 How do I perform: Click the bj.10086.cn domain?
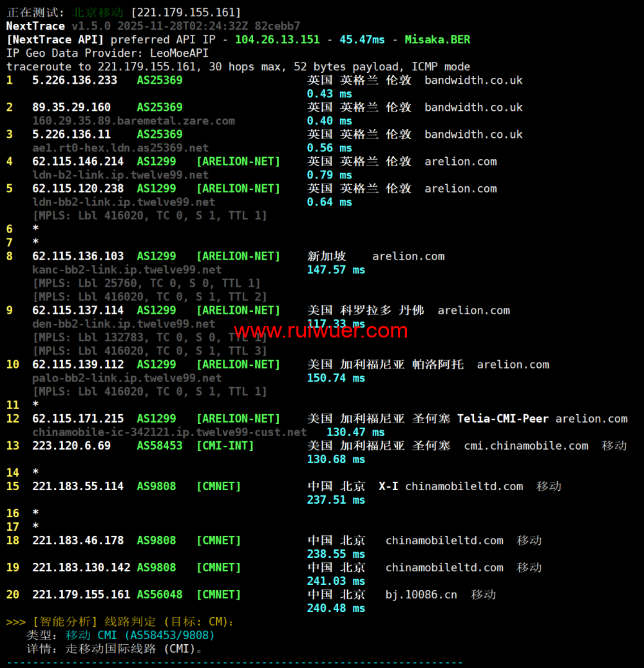pyautogui.click(x=421, y=595)
